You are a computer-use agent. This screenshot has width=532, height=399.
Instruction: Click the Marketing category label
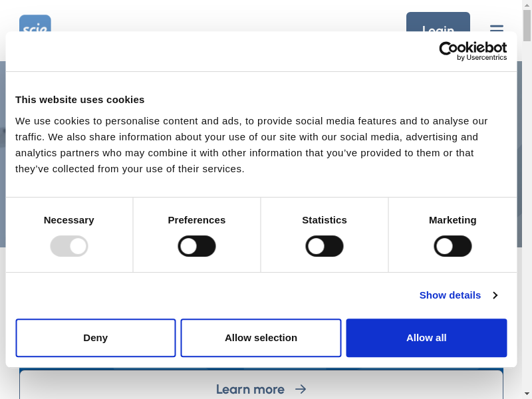tap(453, 220)
